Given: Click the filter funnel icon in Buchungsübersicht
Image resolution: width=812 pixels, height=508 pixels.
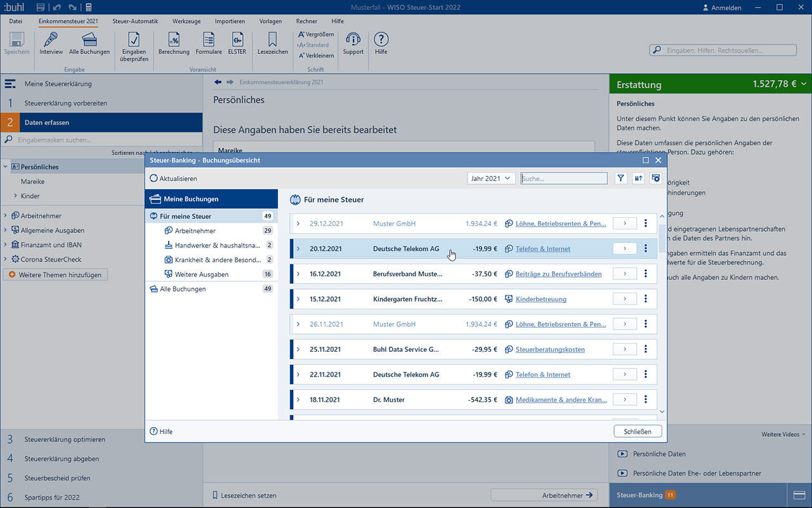Looking at the screenshot, I should coord(621,178).
